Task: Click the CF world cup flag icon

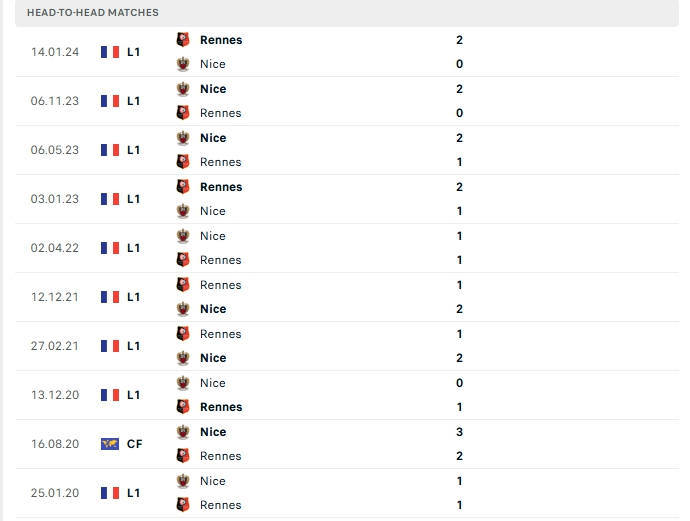Action: (110, 444)
